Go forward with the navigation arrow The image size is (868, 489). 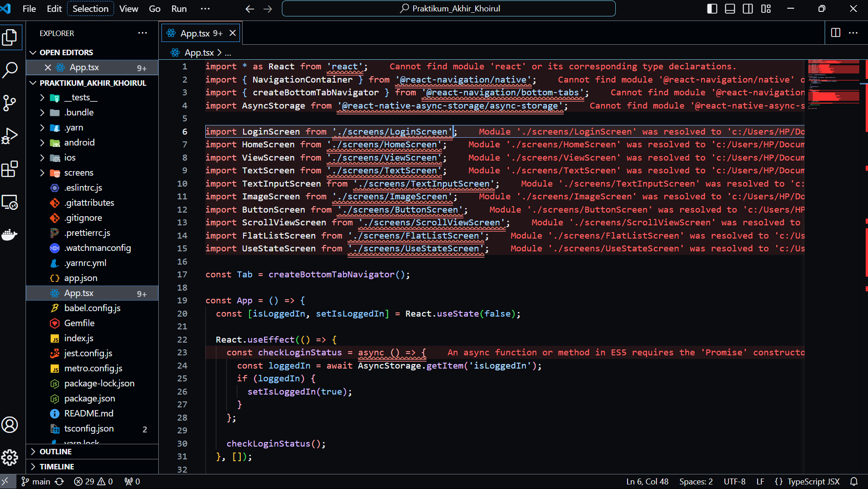pos(268,9)
